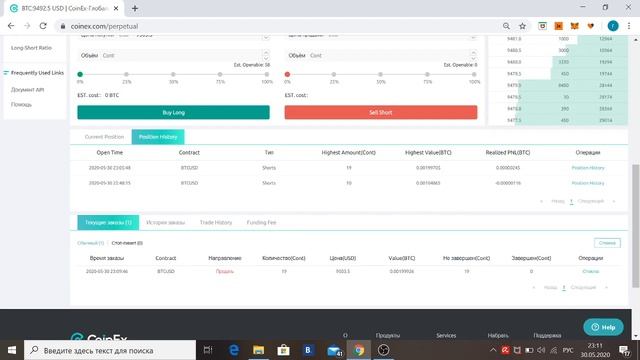
Task: Open the Help chat button
Action: tap(603, 327)
